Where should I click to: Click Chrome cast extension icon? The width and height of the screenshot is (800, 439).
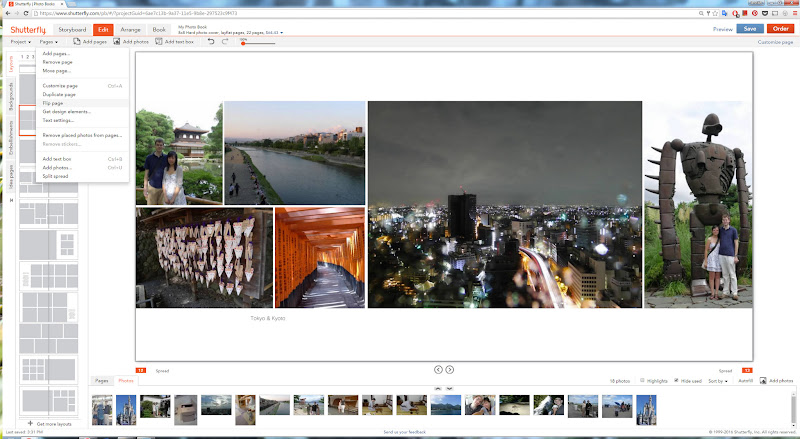coord(774,13)
